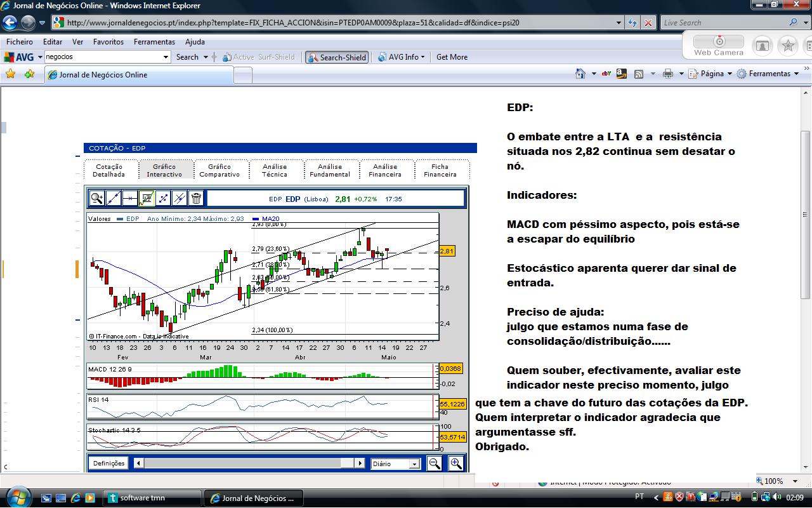This screenshot has width=812, height=508.
Task: Switch to Análise Financeira tab
Action: pos(385,170)
